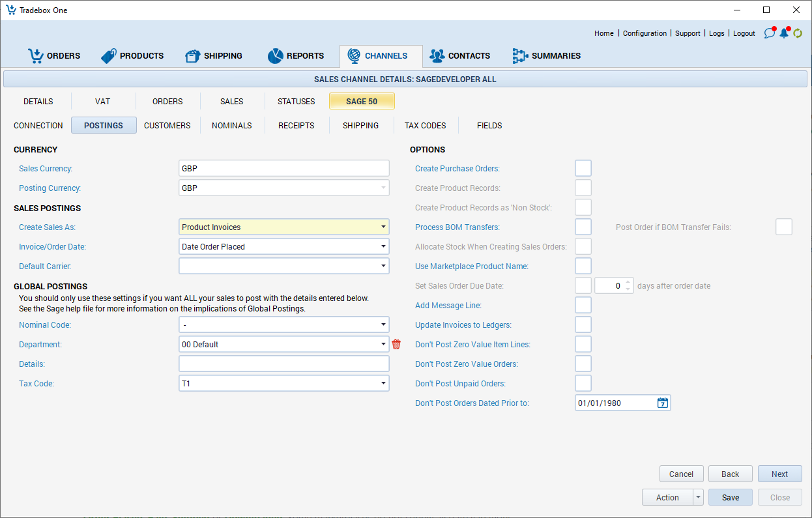Switch to the Channels main tab
The image size is (812, 518).
coord(381,56)
